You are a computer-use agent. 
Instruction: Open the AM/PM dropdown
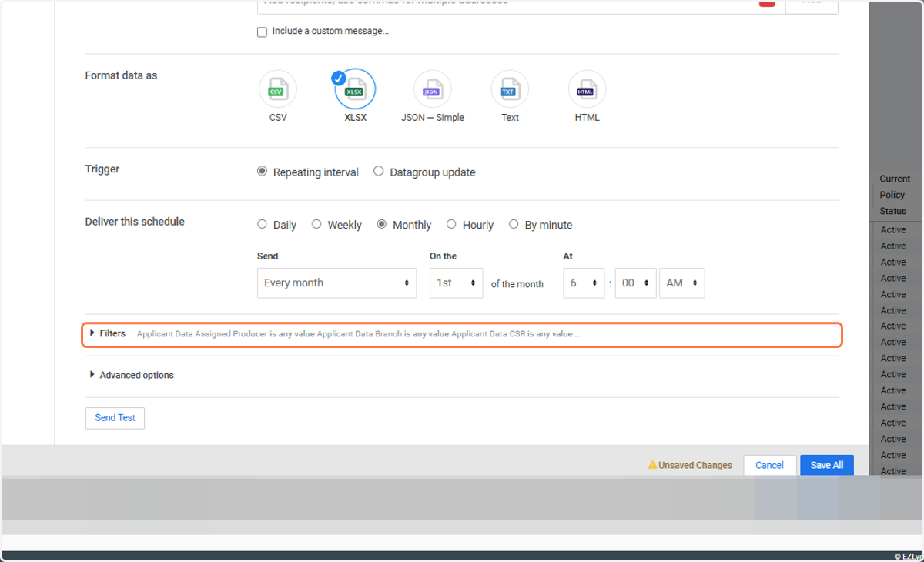[x=682, y=283]
